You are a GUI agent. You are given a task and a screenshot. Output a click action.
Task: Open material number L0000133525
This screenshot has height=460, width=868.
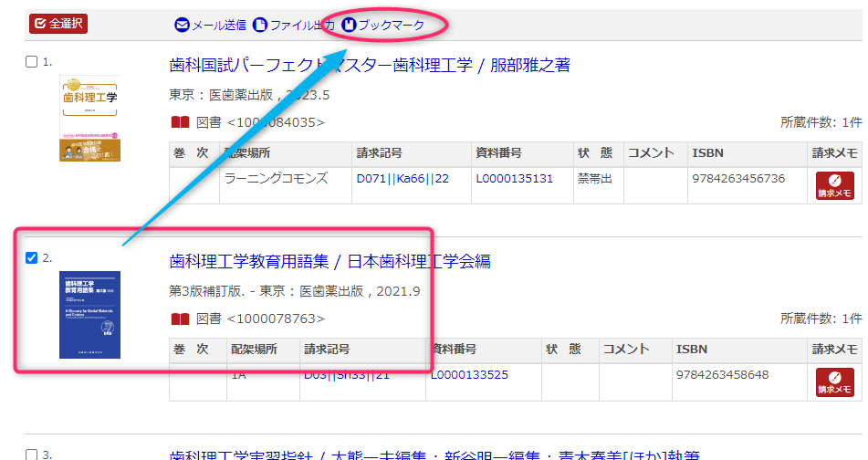(469, 374)
